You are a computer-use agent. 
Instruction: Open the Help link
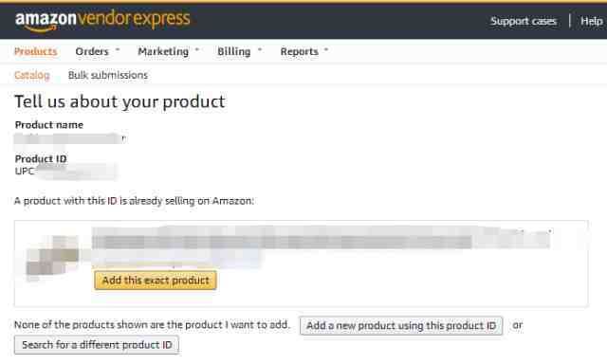(592, 21)
